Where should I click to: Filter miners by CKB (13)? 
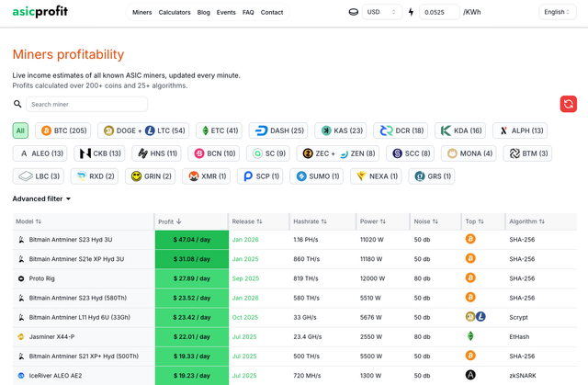(x=99, y=153)
